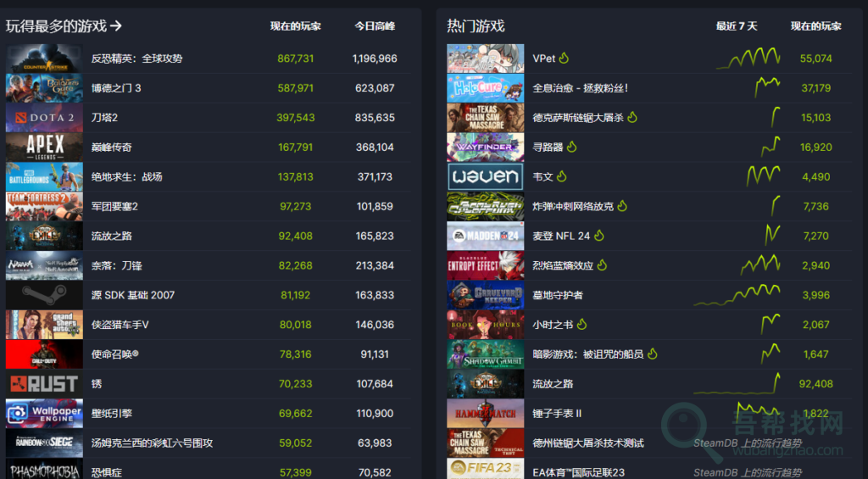Click the flame icon next to 炸弹冲刺网络放克
Image resolution: width=868 pixels, height=479 pixels.
point(623,206)
